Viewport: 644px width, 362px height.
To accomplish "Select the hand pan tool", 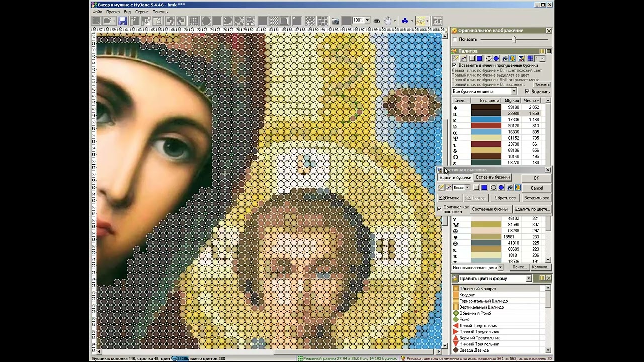I will (x=388, y=21).
